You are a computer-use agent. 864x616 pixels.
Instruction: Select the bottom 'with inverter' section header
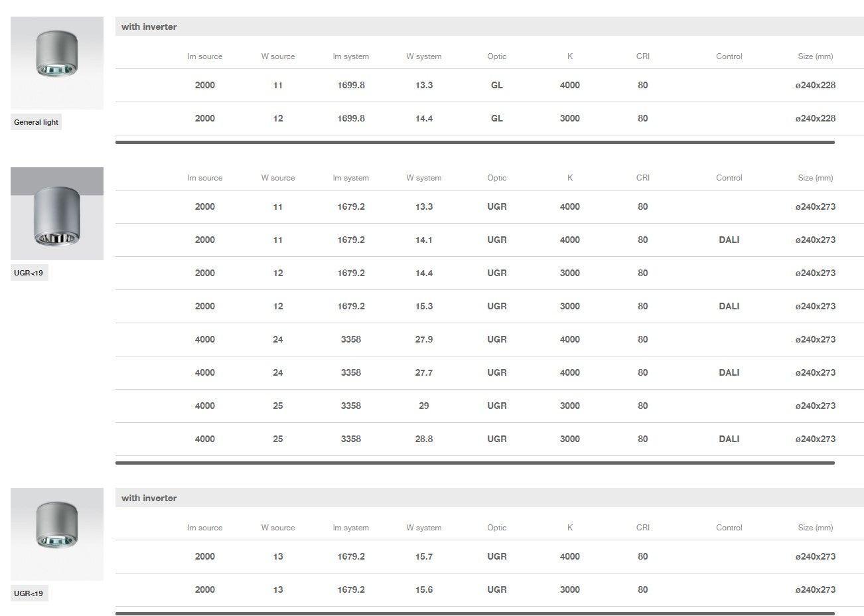[149, 498]
